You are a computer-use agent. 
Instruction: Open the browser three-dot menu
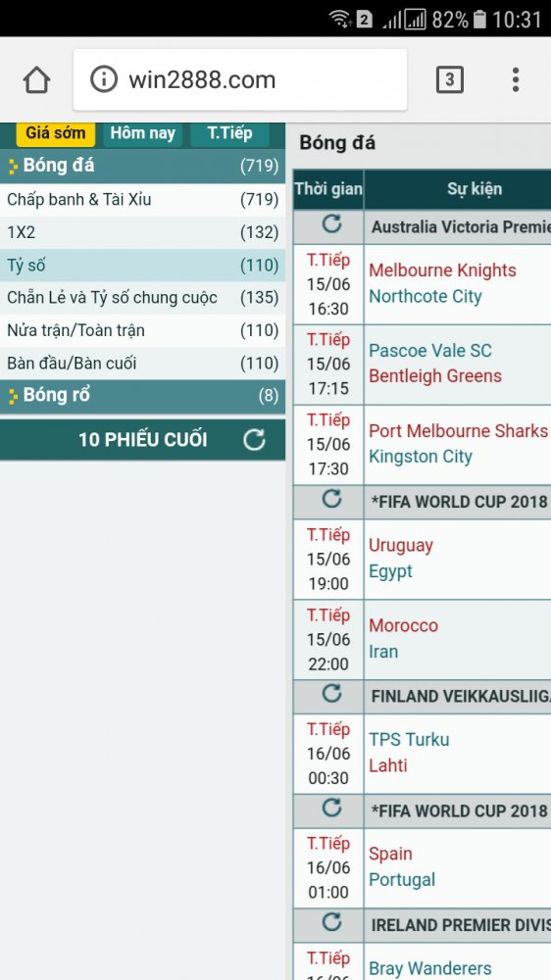[516, 80]
